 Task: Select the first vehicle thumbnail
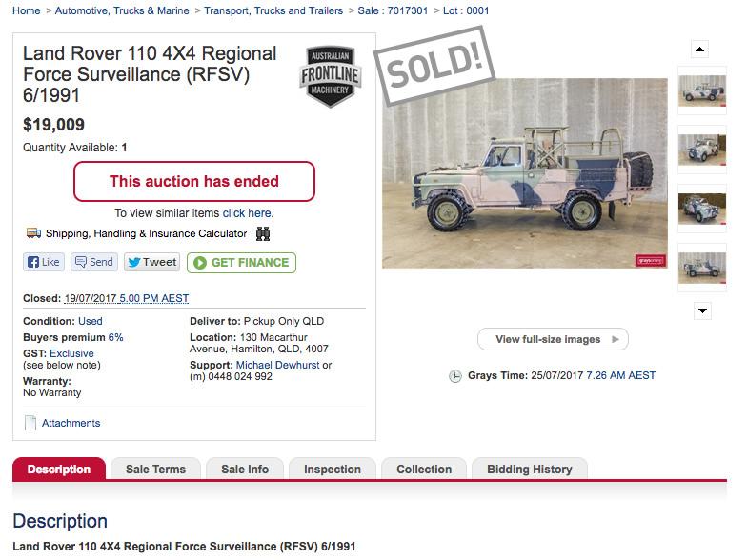pos(701,90)
